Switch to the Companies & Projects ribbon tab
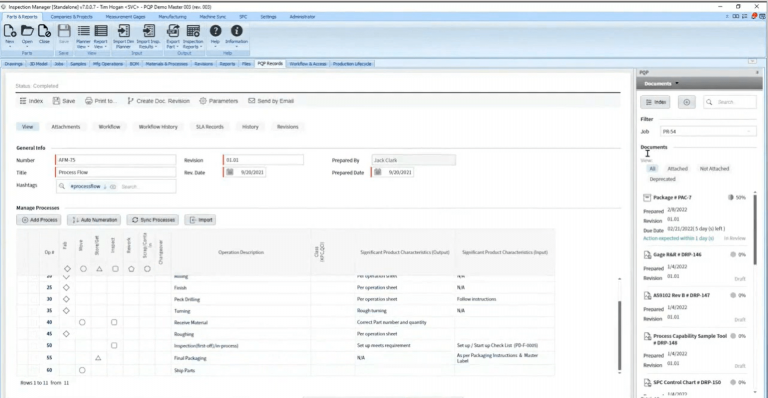Viewport: 768px width, 398px height. tap(72, 17)
